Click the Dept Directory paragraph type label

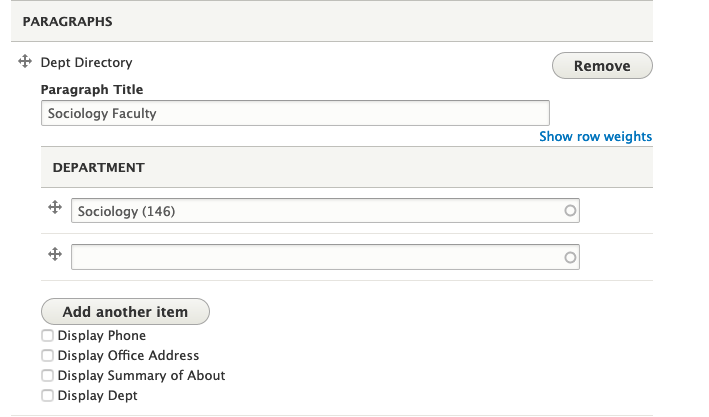[86, 63]
